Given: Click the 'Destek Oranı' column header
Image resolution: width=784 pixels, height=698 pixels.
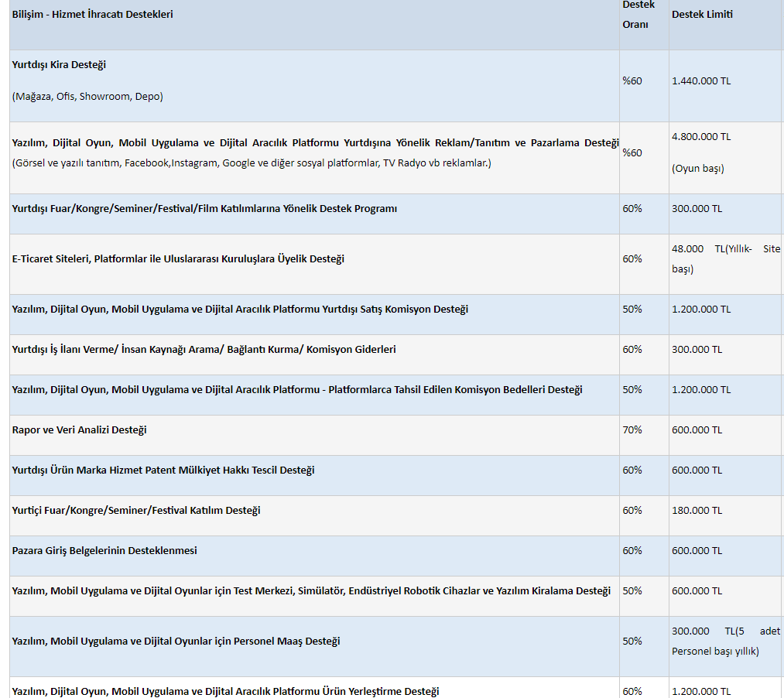Looking at the screenshot, I should (x=638, y=15).
